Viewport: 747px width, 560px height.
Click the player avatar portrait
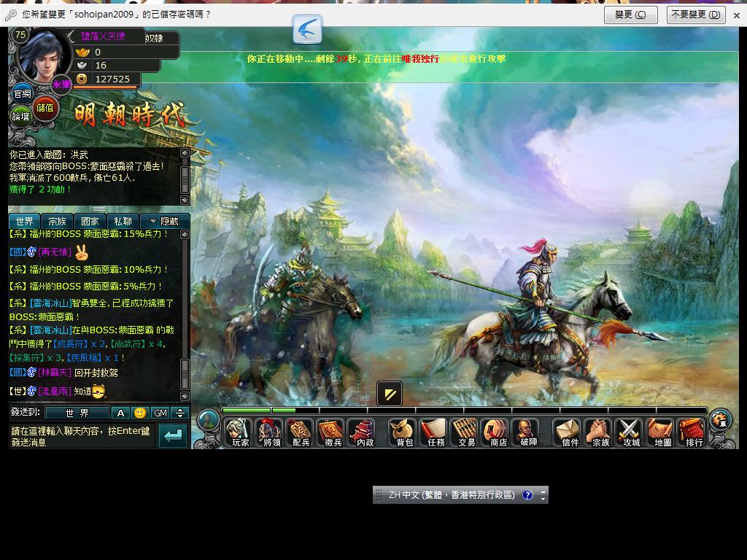[44, 57]
